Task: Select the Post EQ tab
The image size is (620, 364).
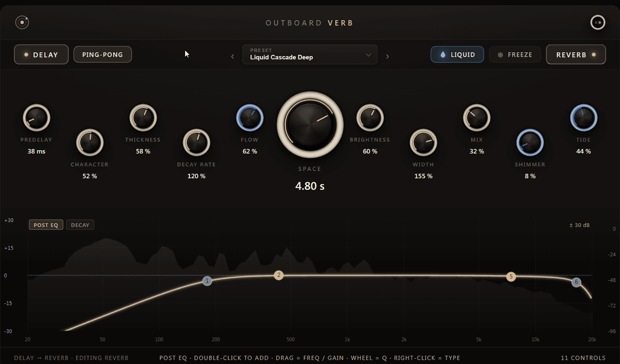Action: point(46,225)
